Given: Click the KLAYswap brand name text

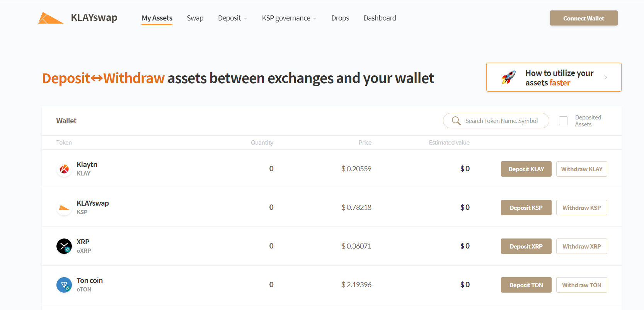Looking at the screenshot, I should tap(94, 18).
